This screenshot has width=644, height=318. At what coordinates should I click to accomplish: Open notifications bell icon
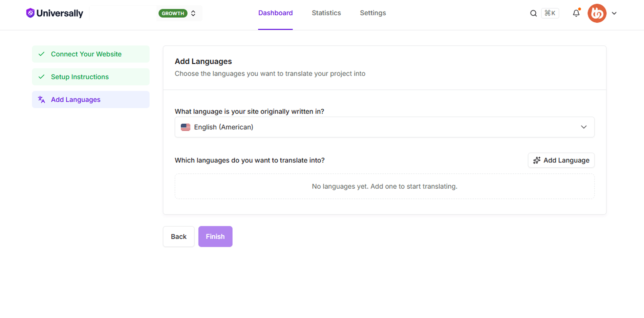[x=576, y=13]
